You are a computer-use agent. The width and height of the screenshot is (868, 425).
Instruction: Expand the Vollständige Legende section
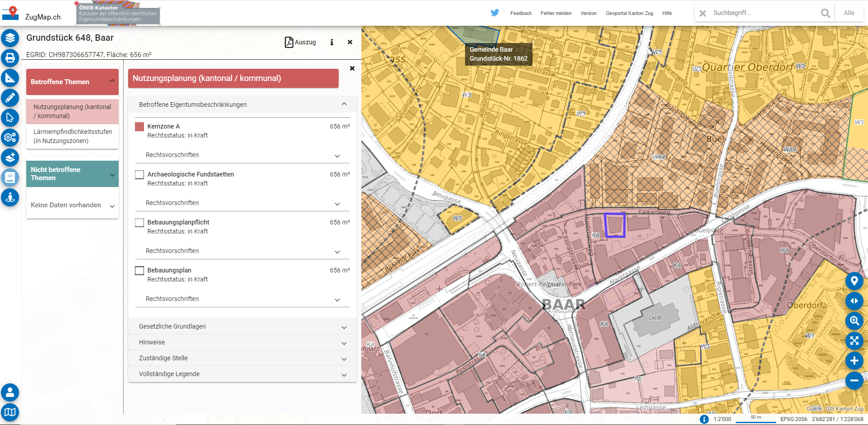[x=242, y=374]
